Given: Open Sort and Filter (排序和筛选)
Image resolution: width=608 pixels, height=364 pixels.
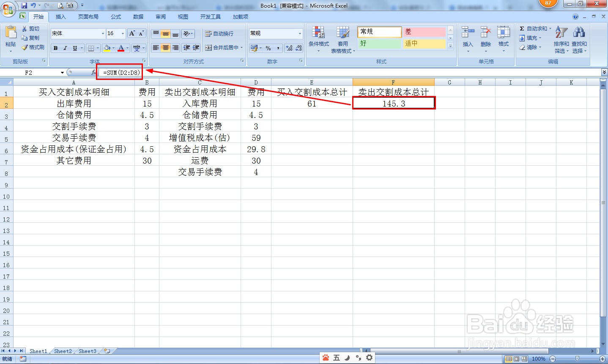Looking at the screenshot, I should tap(561, 39).
